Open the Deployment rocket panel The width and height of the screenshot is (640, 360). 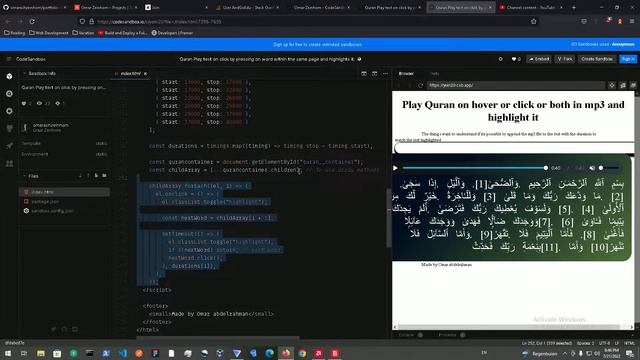[x=9, y=146]
